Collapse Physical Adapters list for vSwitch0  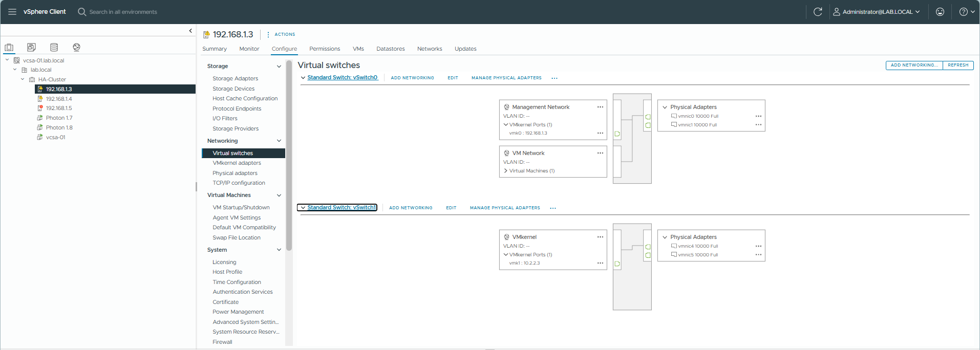click(665, 107)
